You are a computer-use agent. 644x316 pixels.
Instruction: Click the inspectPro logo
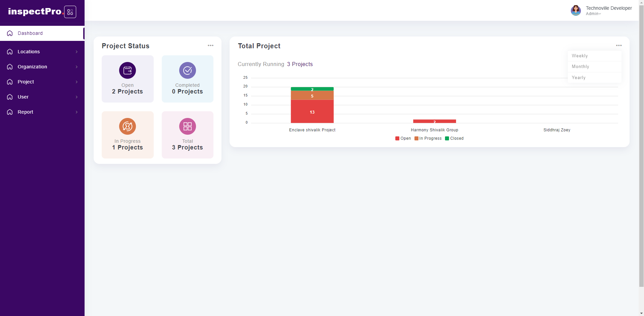click(x=35, y=12)
